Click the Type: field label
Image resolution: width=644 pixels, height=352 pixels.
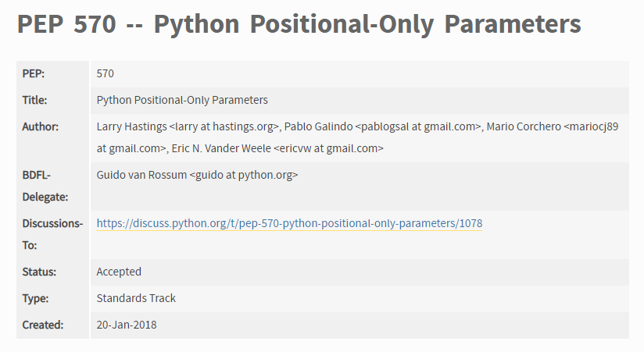click(35, 298)
